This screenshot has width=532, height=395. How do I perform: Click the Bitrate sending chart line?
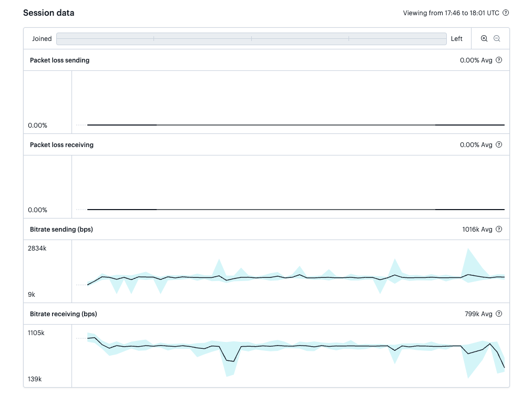296,278
